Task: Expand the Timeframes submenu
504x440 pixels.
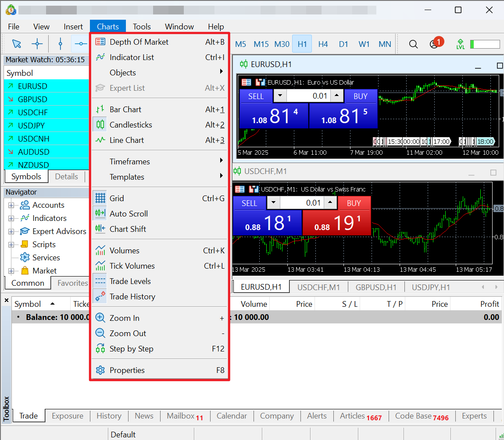Action: [130, 162]
